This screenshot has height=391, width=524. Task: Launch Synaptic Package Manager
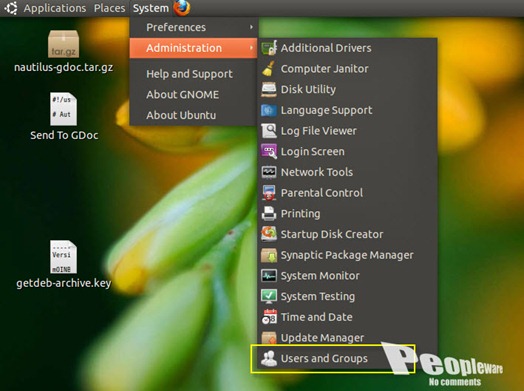click(348, 255)
